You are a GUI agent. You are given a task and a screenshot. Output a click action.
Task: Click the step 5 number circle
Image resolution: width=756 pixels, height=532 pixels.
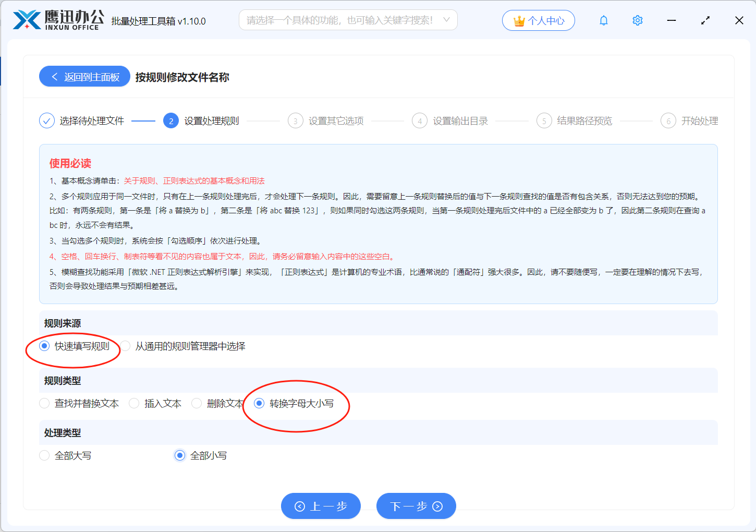544,121
